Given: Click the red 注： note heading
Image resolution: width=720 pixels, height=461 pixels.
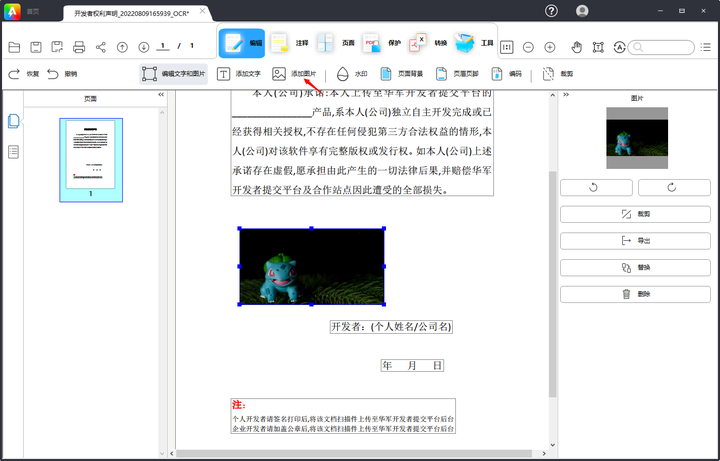Looking at the screenshot, I should pyautogui.click(x=239, y=405).
